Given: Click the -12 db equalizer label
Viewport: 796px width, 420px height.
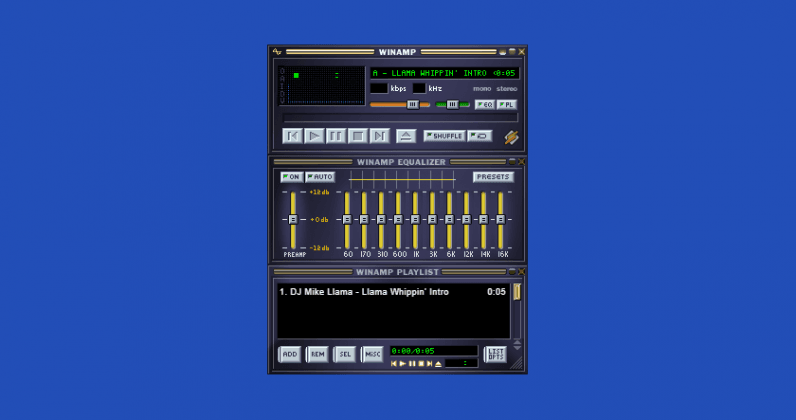Looking at the screenshot, I should pyautogui.click(x=319, y=248).
